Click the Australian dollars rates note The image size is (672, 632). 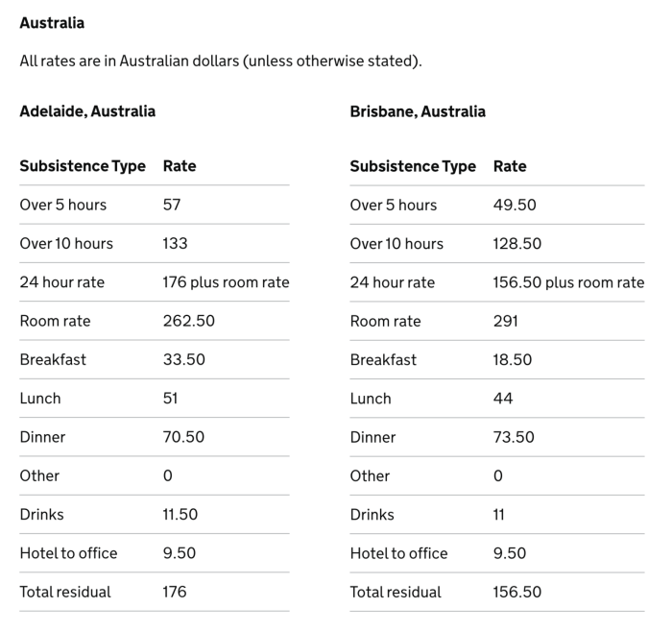[221, 61]
